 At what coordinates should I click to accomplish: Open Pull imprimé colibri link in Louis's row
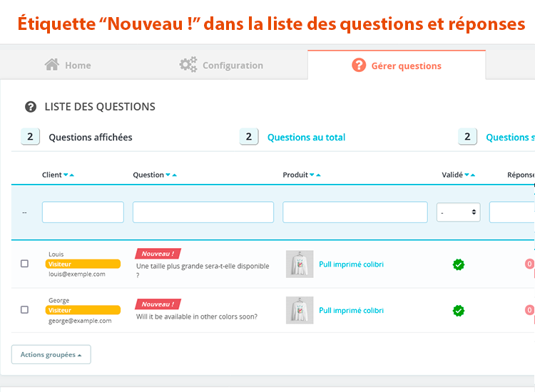(351, 264)
